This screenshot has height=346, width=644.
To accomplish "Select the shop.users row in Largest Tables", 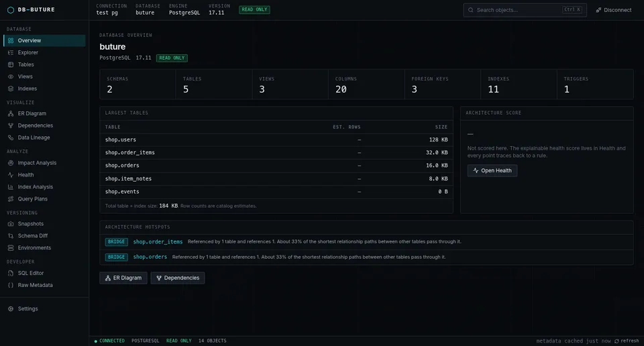I will point(276,139).
